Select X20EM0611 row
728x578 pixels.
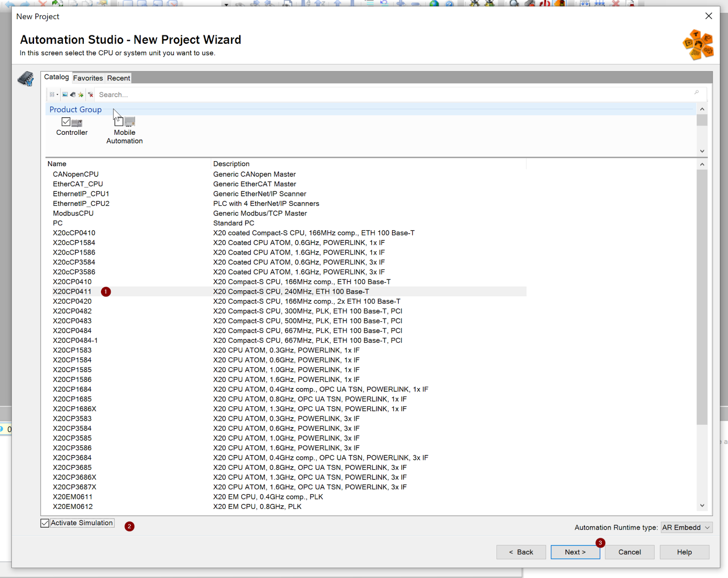(x=287, y=497)
